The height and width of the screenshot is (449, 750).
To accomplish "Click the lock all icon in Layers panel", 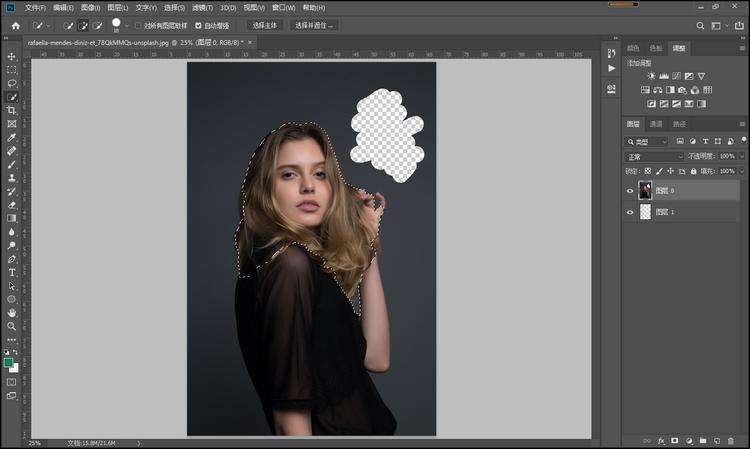I will point(694,171).
